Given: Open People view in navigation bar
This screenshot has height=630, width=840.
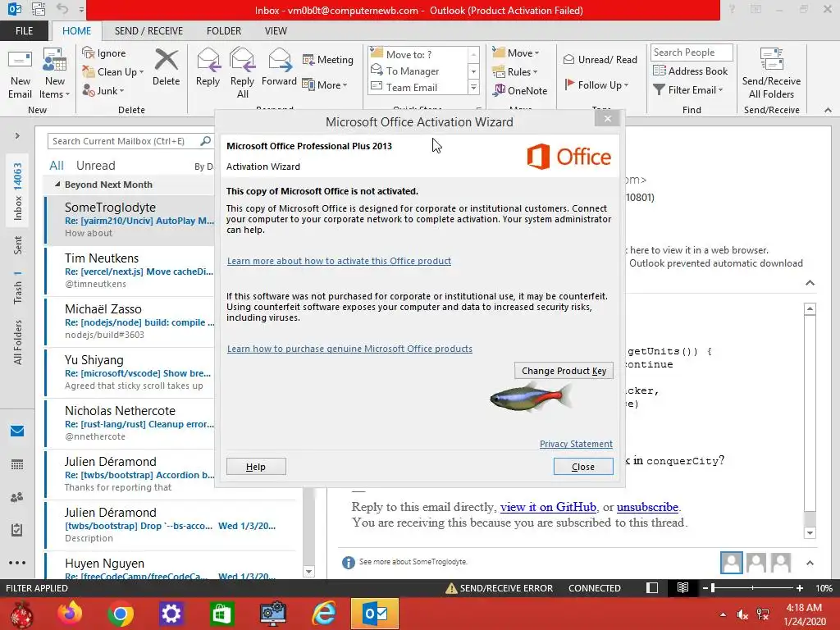Looking at the screenshot, I should [17, 497].
